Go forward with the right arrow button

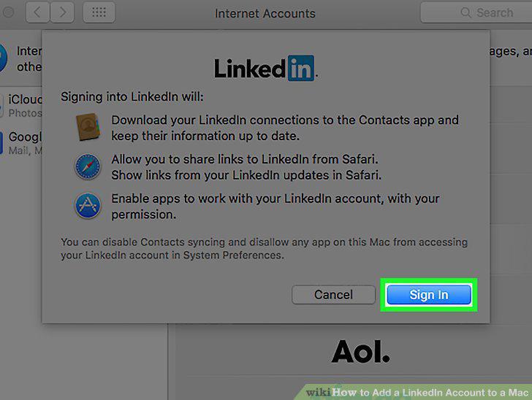pos(62,12)
